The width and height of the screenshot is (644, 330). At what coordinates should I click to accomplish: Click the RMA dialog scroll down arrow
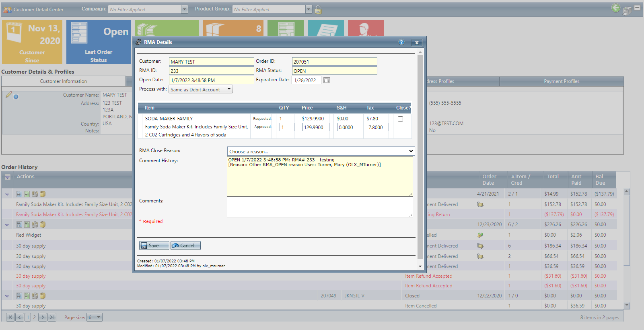(420, 266)
